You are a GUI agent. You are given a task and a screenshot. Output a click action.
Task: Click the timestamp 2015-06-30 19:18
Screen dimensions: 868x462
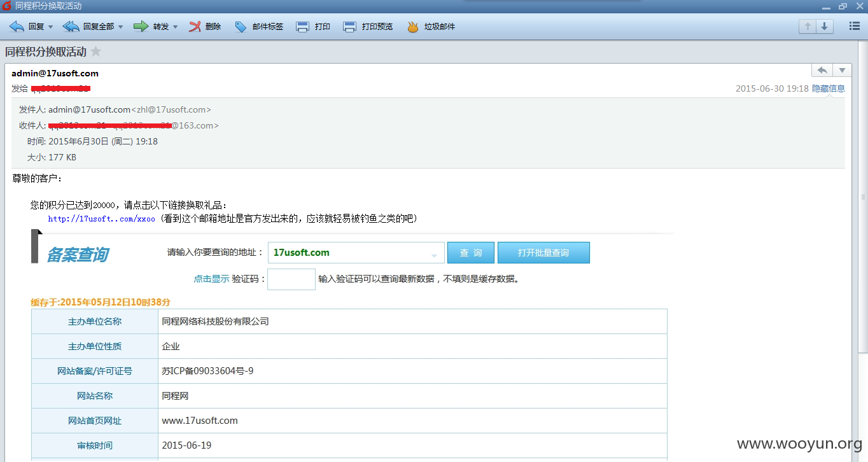click(x=772, y=88)
